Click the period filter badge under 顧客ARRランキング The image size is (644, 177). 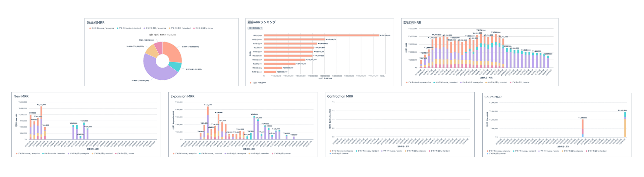pyautogui.click(x=255, y=28)
